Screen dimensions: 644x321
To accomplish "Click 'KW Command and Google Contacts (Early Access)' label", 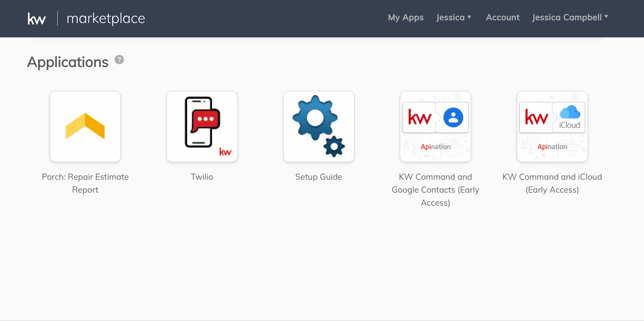I will click(x=435, y=190).
